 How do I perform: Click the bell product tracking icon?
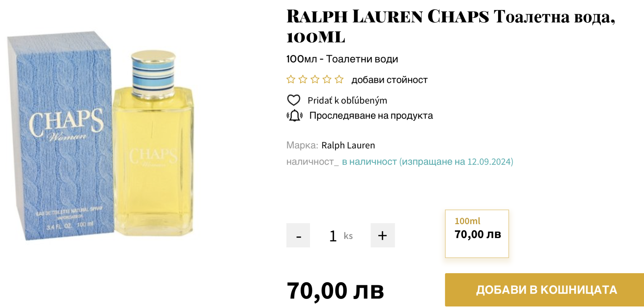coord(295,116)
